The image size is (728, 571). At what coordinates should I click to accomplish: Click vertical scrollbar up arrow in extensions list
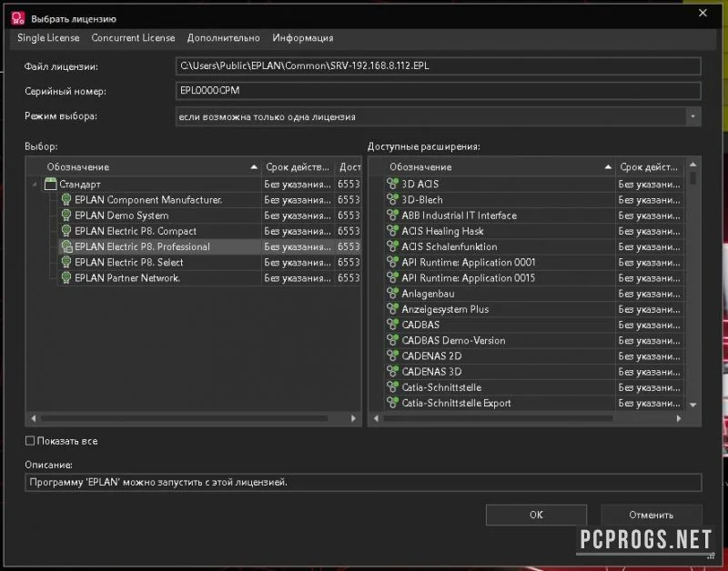(x=693, y=165)
